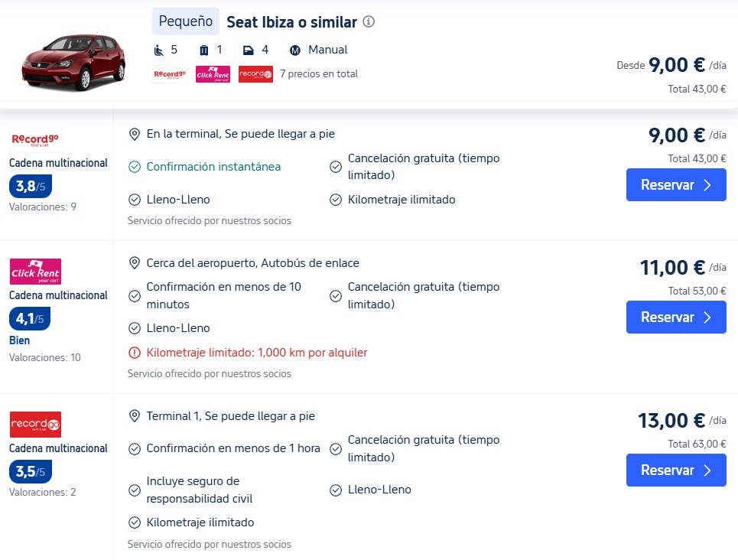The height and width of the screenshot is (560, 738).
Task: Select the checkmark beside Kilometraje ilimitado
Action: 334,200
